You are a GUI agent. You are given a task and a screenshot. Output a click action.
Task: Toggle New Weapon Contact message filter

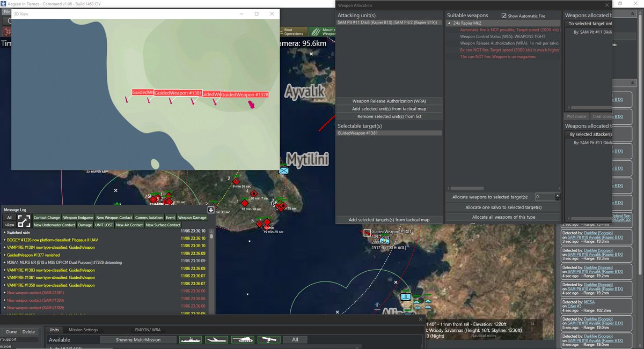[x=114, y=218]
